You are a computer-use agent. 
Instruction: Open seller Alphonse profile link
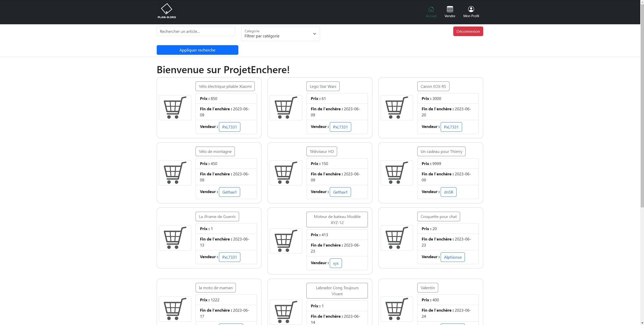click(453, 257)
